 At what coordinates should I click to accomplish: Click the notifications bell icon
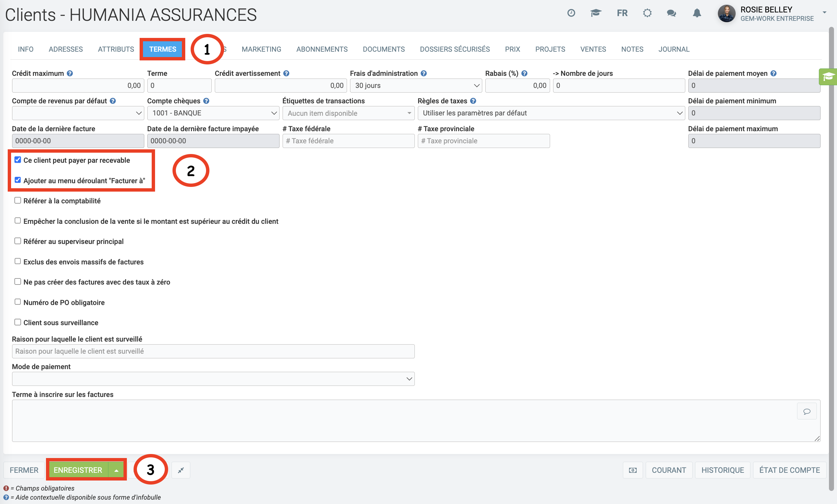point(697,13)
